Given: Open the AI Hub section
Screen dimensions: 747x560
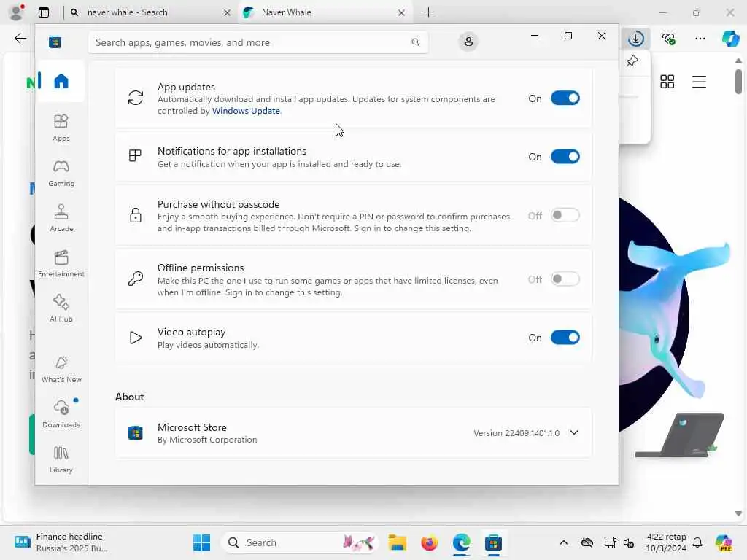Looking at the screenshot, I should [x=61, y=309].
